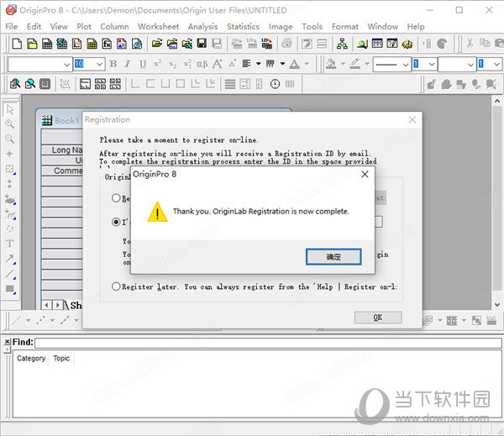Click the 确定 confirm button
Screen dimensions: 504x436
(x=333, y=257)
